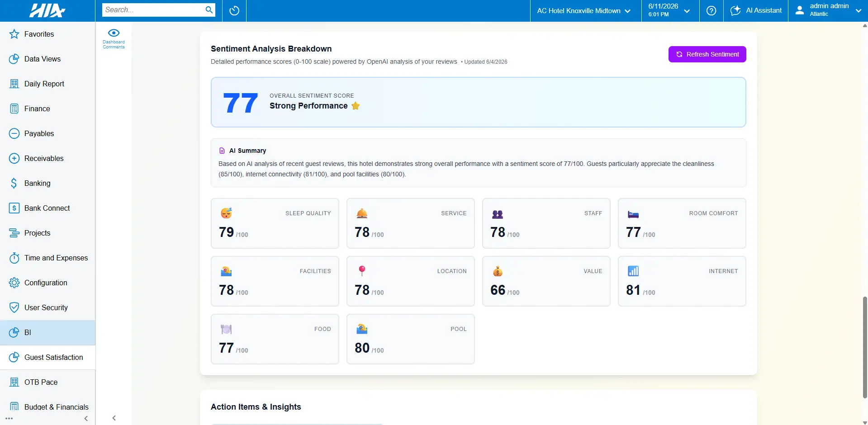Screen dimensions: 868x425
Task: Click the Updated 6/4/2026 text
Action: [485, 62]
